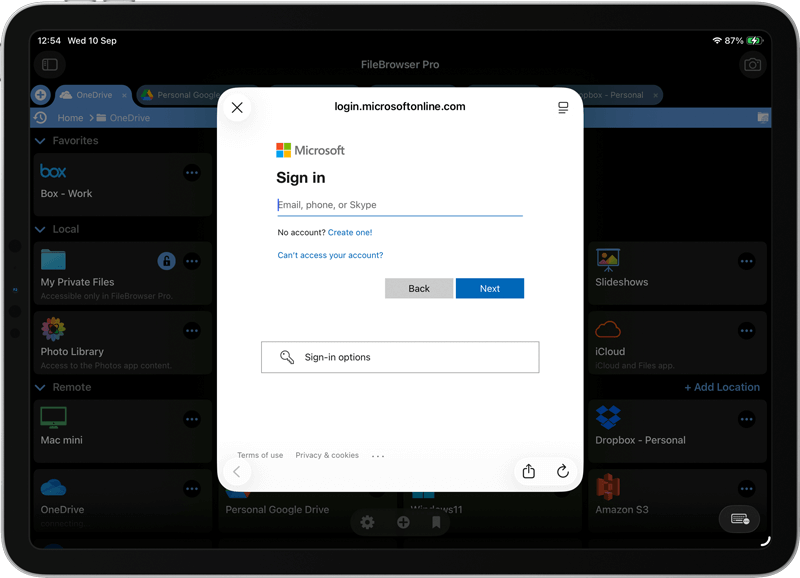Close the Microsoft login sheet
This screenshot has width=800, height=578.
[237, 107]
